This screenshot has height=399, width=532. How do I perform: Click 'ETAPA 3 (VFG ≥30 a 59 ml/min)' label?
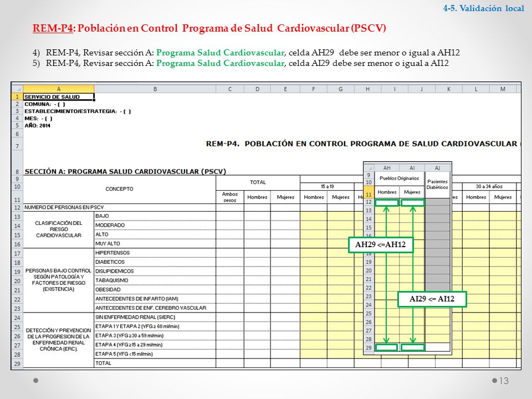[155, 336]
